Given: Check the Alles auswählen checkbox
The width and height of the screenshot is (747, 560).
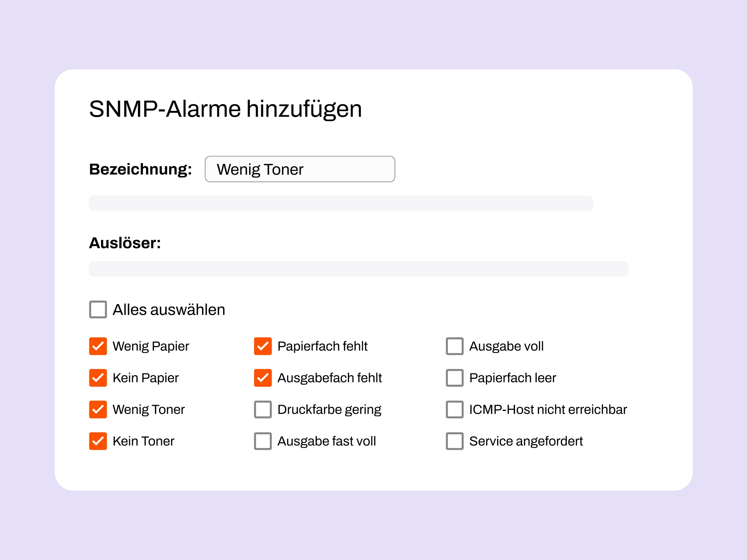Looking at the screenshot, I should [98, 310].
